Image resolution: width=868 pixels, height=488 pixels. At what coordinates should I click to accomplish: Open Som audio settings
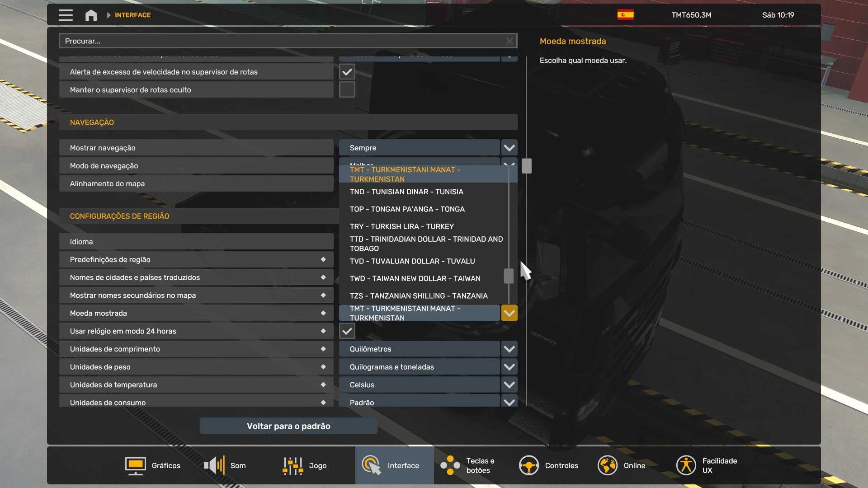pos(225,465)
